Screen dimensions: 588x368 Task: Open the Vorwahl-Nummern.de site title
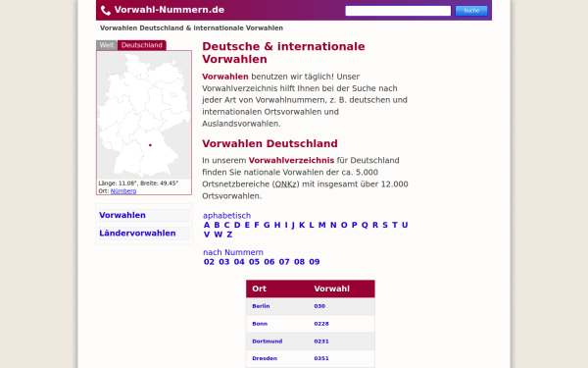(x=170, y=10)
